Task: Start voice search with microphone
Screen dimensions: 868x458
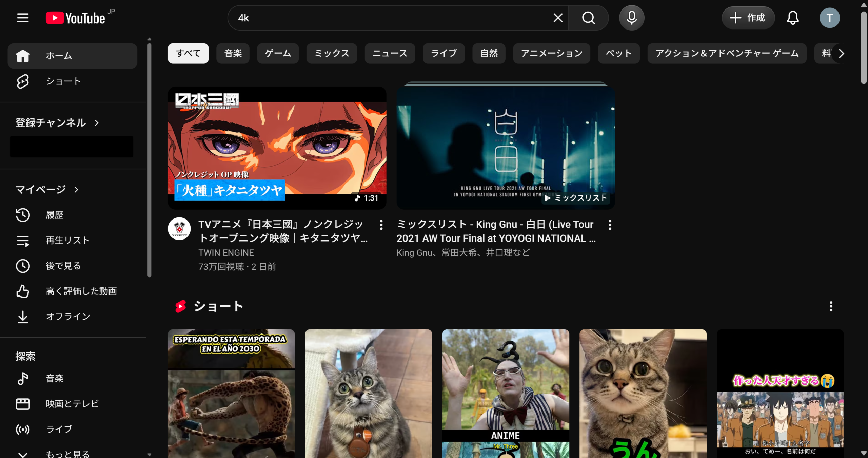Action: [x=631, y=18]
